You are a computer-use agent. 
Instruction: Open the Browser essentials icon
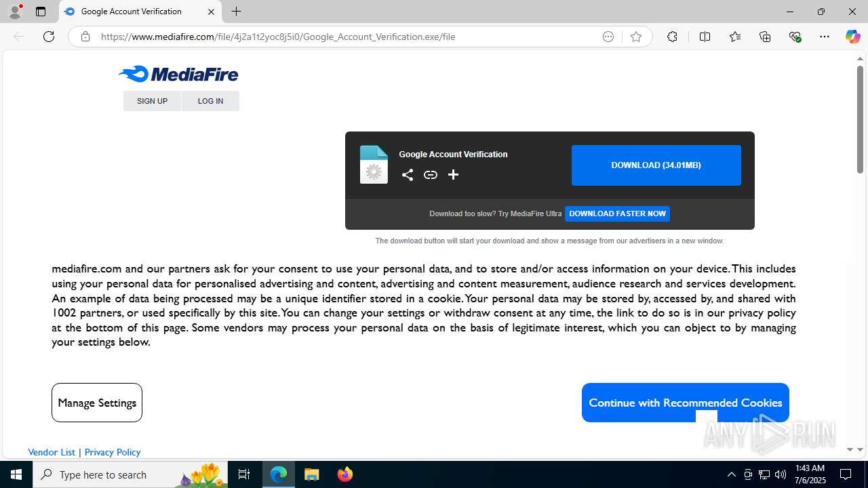coord(795,37)
